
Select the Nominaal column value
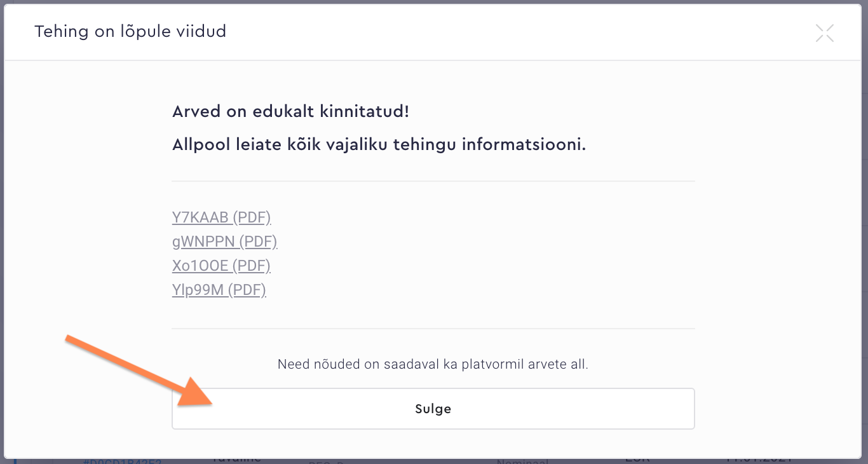point(522,460)
